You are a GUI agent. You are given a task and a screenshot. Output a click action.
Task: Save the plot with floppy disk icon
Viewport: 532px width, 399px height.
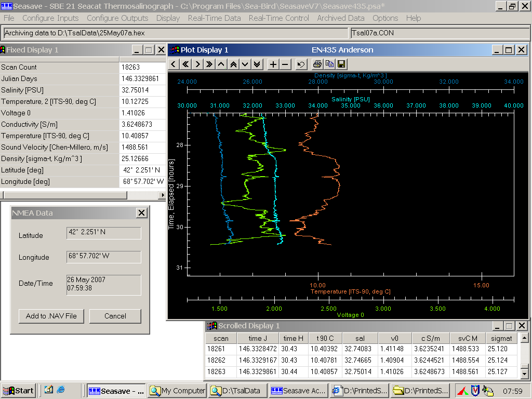tap(341, 64)
